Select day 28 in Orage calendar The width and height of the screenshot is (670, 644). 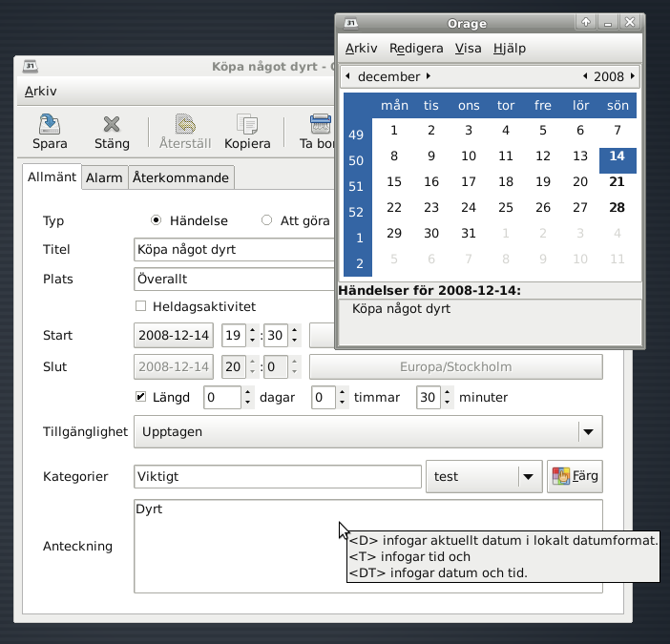[618, 208]
